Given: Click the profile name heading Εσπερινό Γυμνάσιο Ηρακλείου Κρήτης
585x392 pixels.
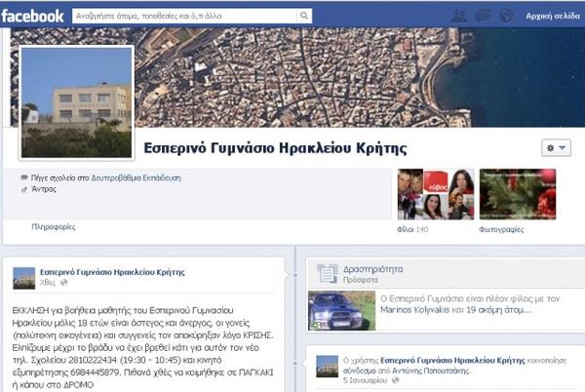Looking at the screenshot, I should 275,148.
